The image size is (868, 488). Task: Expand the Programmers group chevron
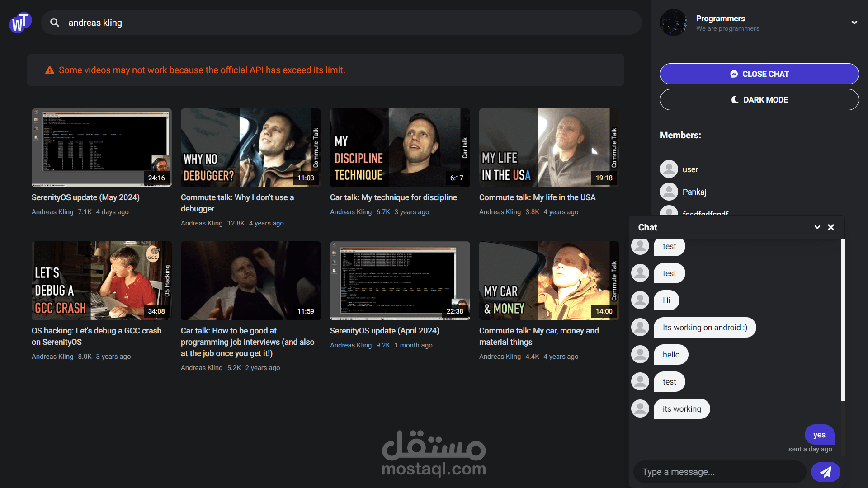(x=854, y=22)
